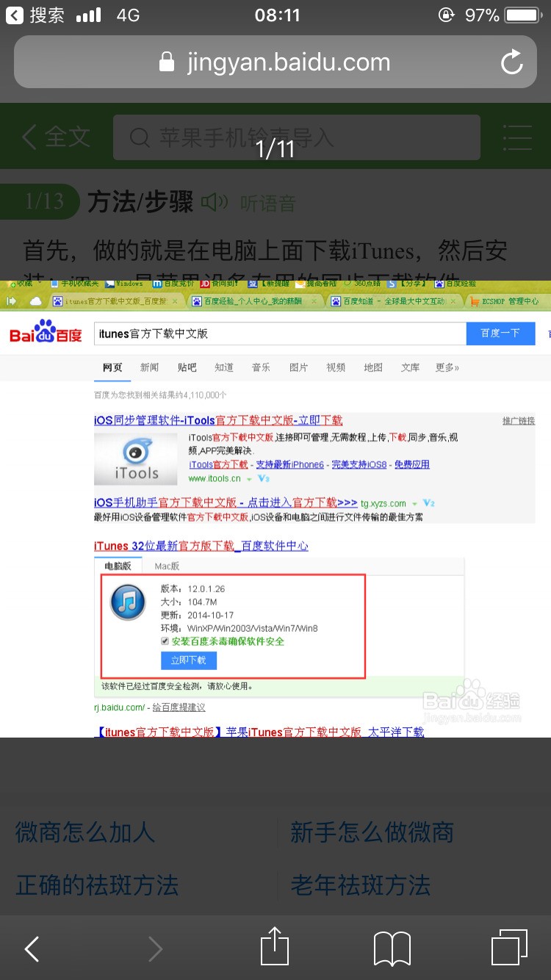Click the 版本: 12.0.1.26 text

click(193, 589)
